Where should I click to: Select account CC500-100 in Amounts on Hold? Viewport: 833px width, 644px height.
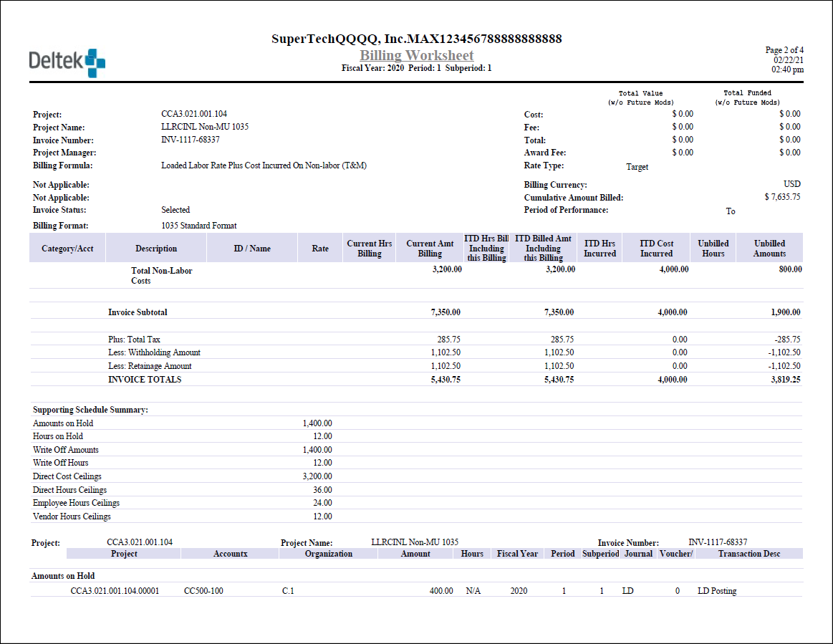(203, 591)
